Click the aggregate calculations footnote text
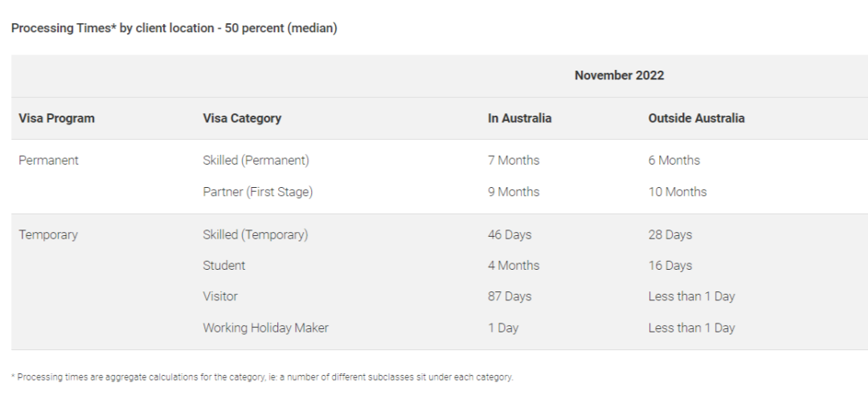This screenshot has height=399, width=868. tap(262, 377)
